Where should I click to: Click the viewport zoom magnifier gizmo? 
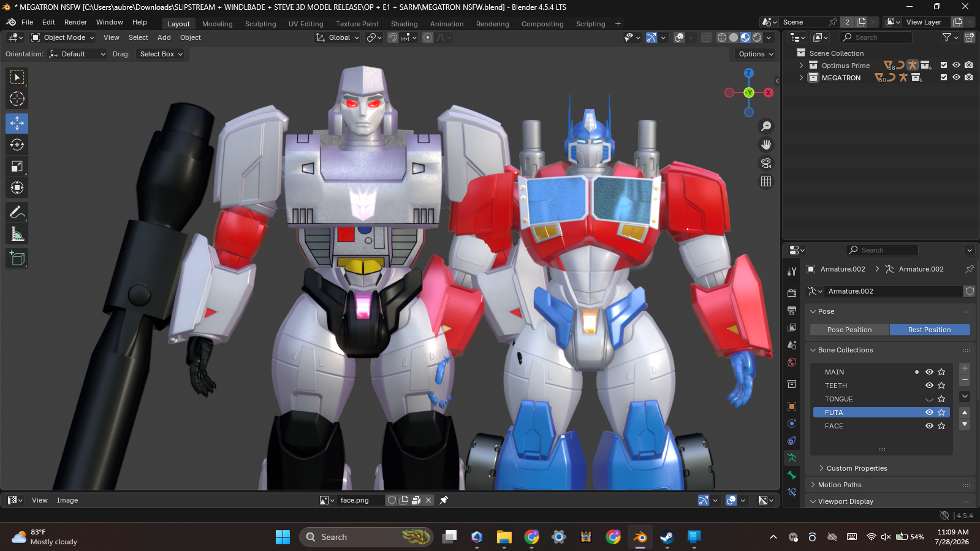[x=766, y=126]
